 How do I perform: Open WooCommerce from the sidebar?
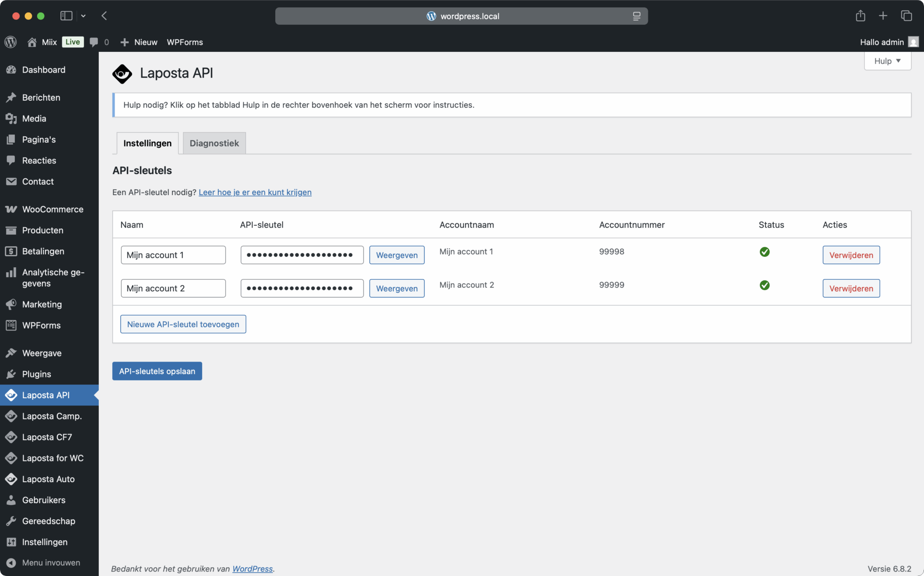[x=52, y=209]
